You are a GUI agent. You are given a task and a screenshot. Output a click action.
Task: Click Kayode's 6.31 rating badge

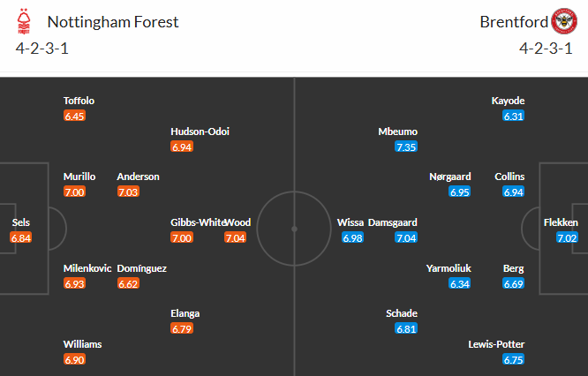point(513,116)
